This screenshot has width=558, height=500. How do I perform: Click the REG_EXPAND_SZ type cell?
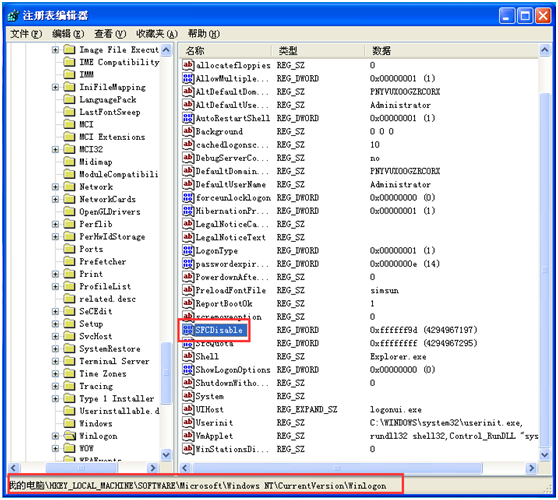pyautogui.click(x=307, y=409)
